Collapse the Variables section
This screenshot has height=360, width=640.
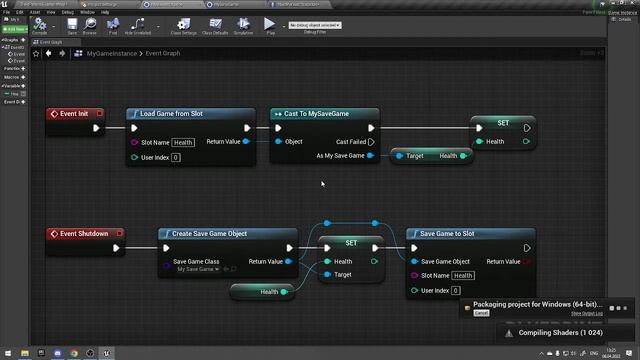[x=2, y=86]
